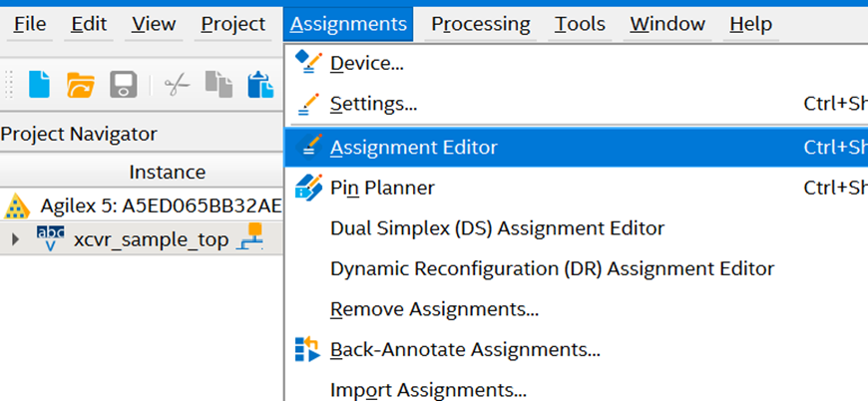Click the Save disk toolbar icon

(x=123, y=85)
